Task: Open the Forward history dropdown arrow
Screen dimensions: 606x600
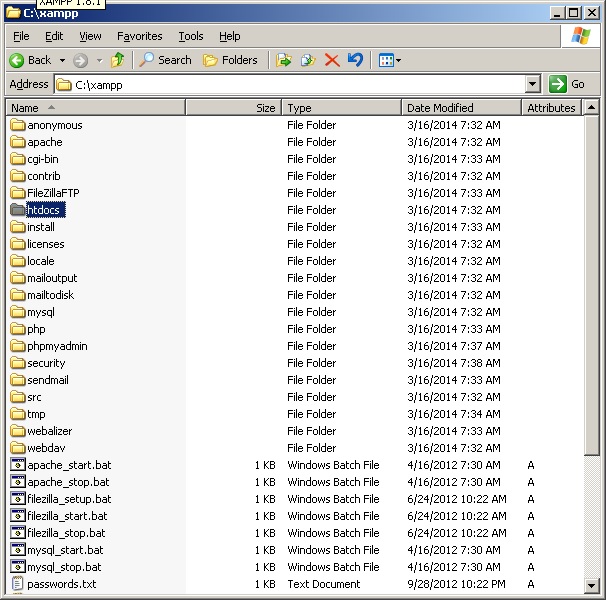Action: (x=100, y=61)
